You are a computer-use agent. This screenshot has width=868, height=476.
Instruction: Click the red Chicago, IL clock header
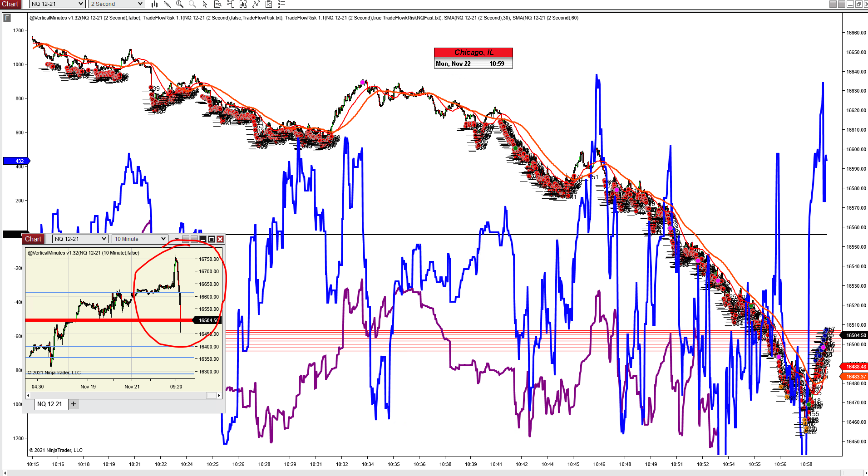tap(473, 53)
